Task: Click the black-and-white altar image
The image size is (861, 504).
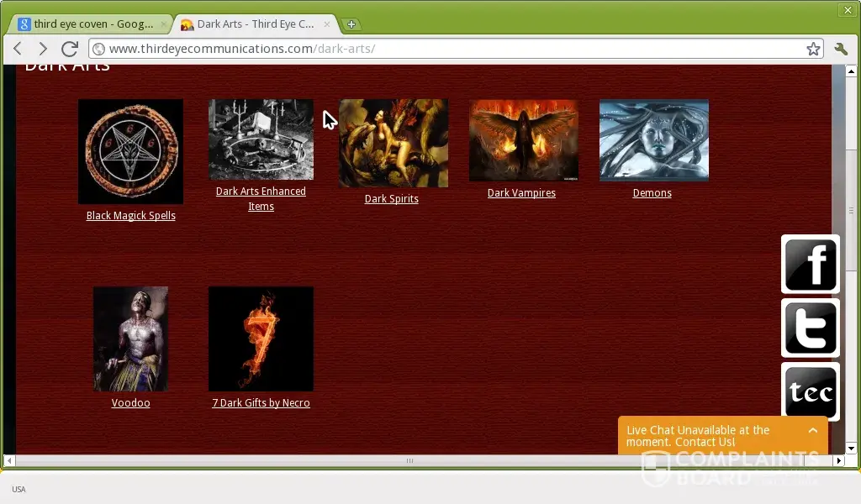Action: (261, 139)
